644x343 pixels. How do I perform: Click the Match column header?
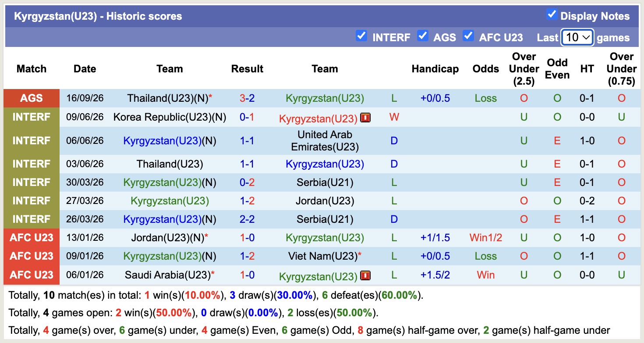click(x=32, y=69)
